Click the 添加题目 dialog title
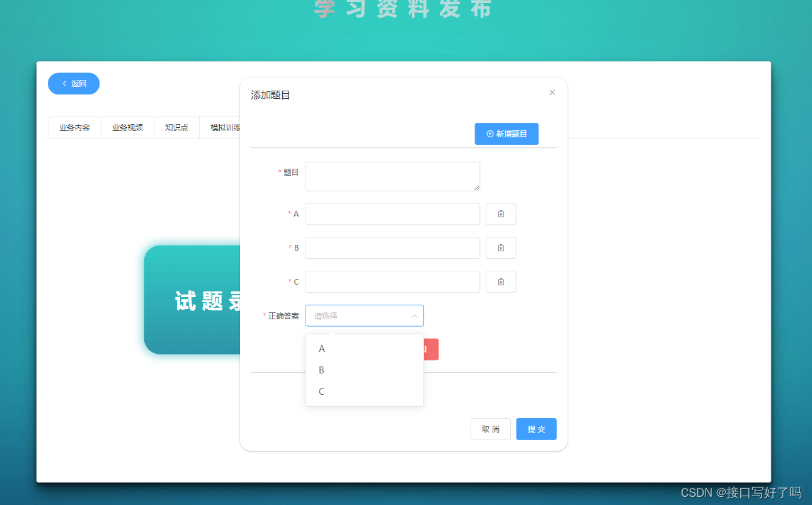This screenshot has height=505, width=812. click(271, 95)
